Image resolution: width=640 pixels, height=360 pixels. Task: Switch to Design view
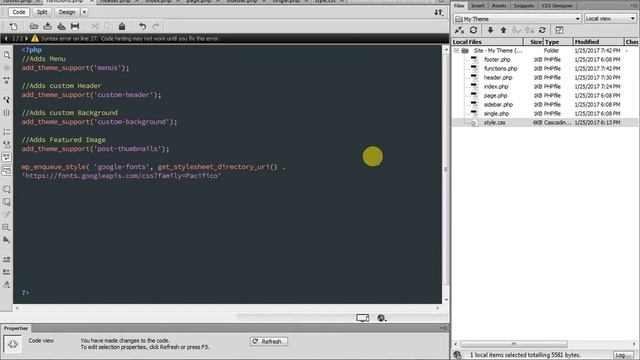(x=67, y=12)
